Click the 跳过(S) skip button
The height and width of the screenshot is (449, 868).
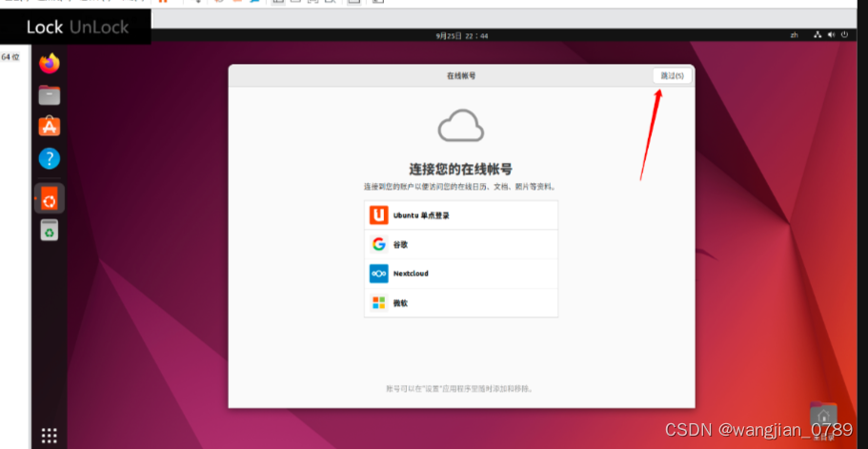[672, 76]
